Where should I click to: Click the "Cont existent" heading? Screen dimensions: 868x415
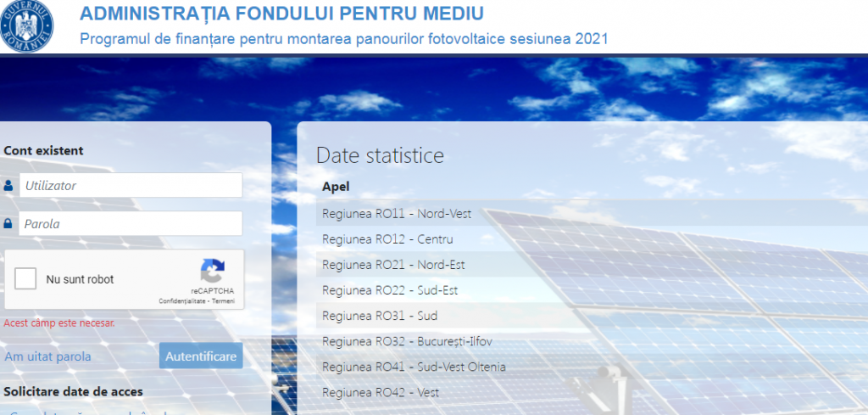point(44,151)
